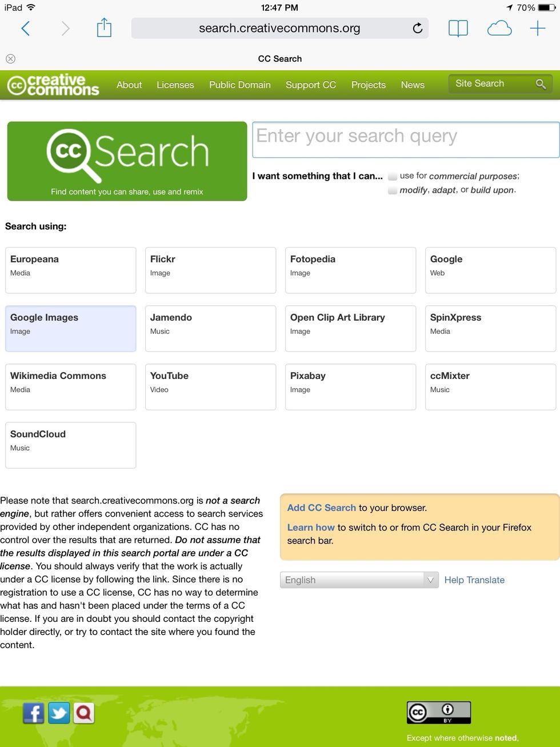Open the English language dropdown
Image resolution: width=560 pixels, height=747 pixels.
click(x=359, y=580)
